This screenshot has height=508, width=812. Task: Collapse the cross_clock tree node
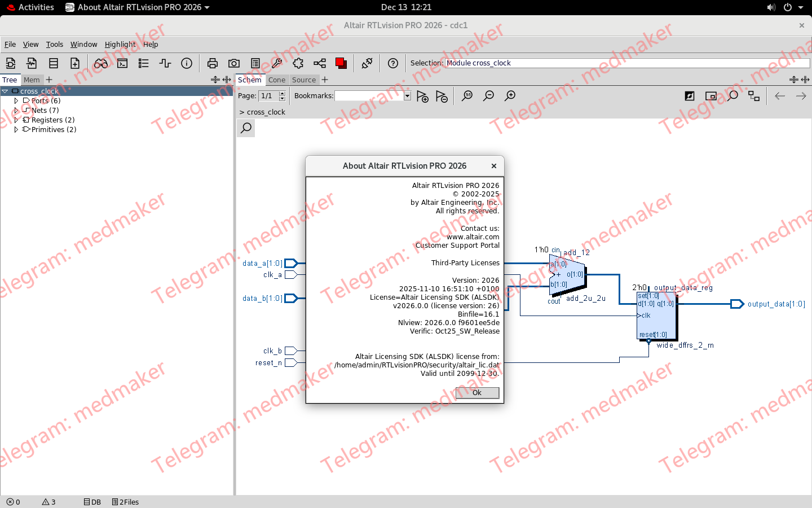tap(6, 91)
